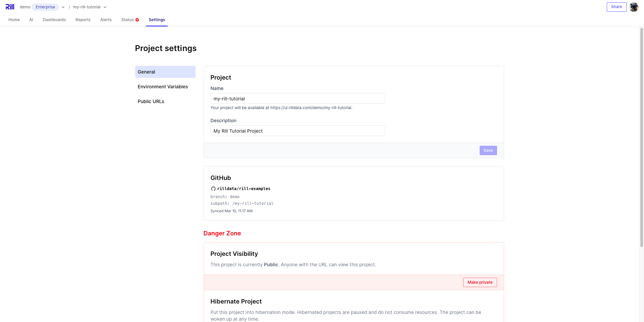Switch to the Dashboards tab

pyautogui.click(x=54, y=20)
